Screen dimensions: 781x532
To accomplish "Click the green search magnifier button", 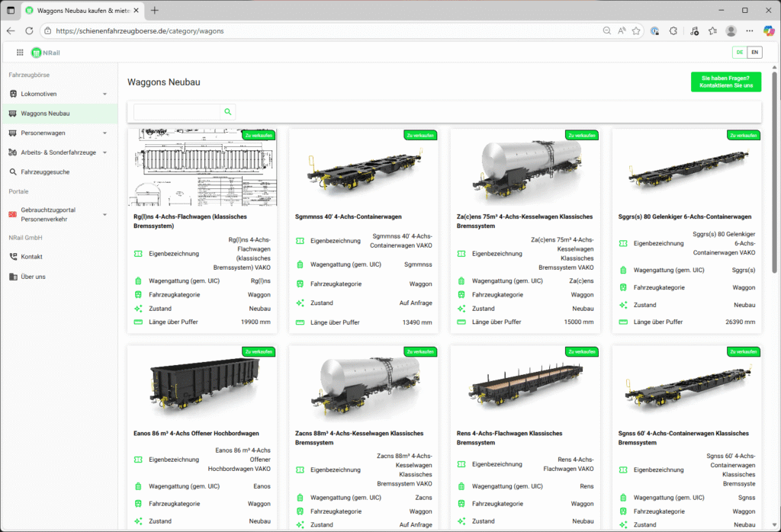I will pyautogui.click(x=227, y=112).
